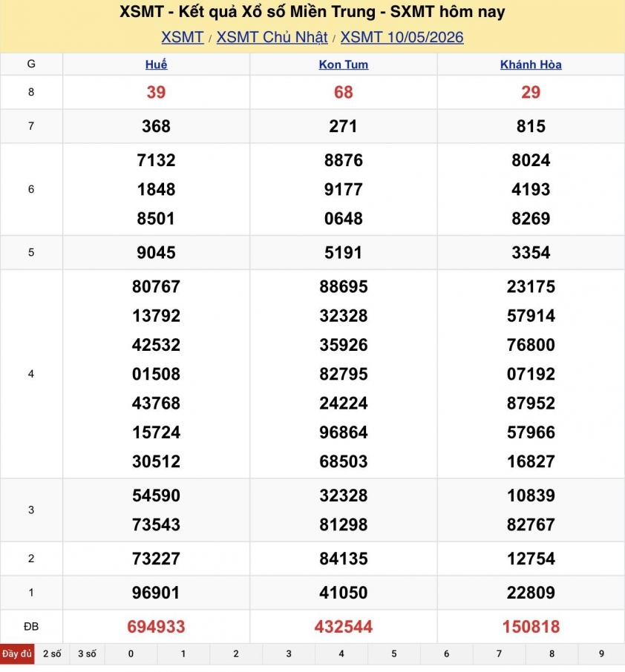Click Huế prize 8 number 39

click(156, 92)
